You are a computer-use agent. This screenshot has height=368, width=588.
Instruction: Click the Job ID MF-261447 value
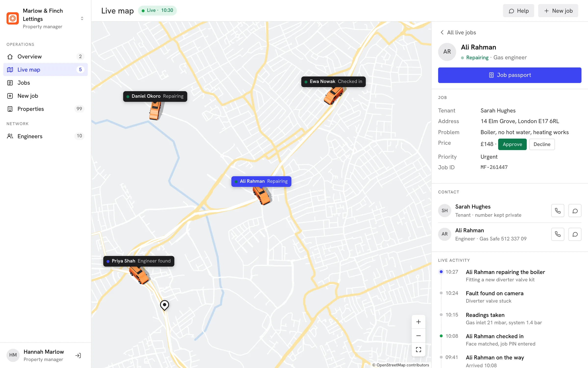pyautogui.click(x=494, y=167)
